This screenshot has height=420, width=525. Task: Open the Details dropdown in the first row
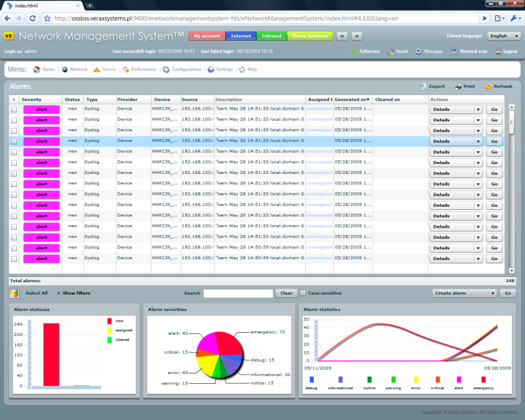[x=455, y=109]
